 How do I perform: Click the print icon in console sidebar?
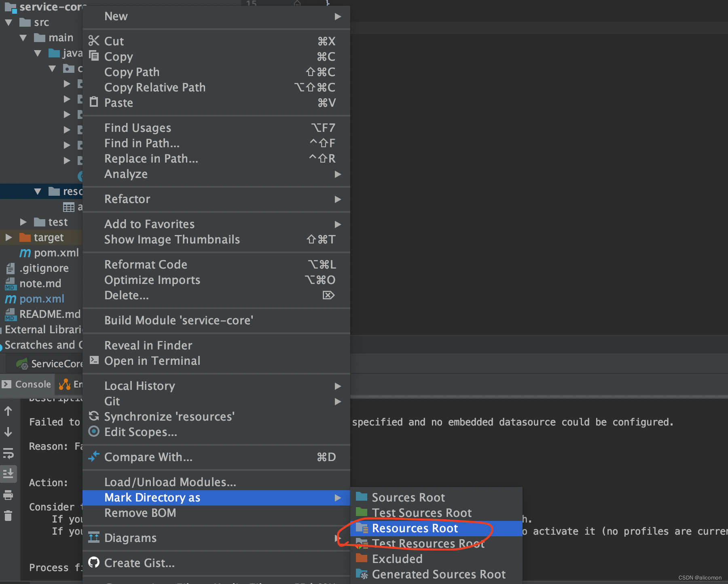8,495
